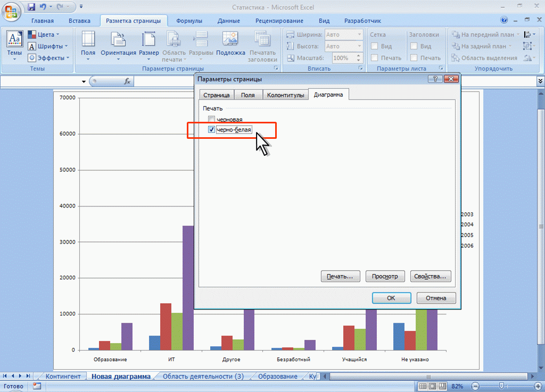Screen dimensions: 545x392
Task: Open the Вставка ribbon tab
Action: tap(80, 21)
